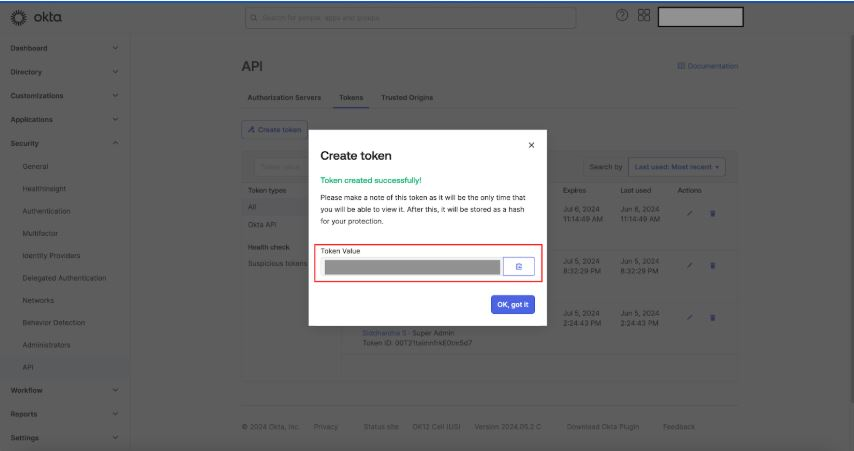Edit the token expiring Jul 6, 2024
The image size is (854, 451).
(690, 214)
